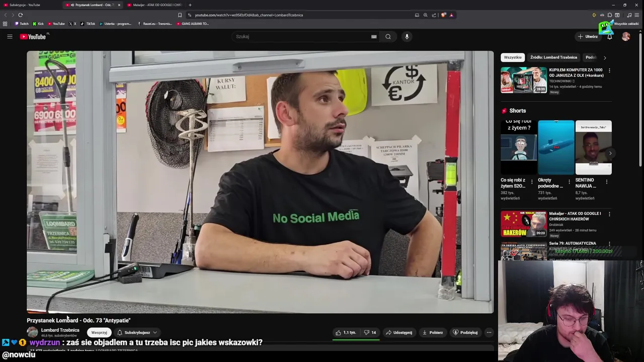Click the Utwórz create button

coord(588,36)
